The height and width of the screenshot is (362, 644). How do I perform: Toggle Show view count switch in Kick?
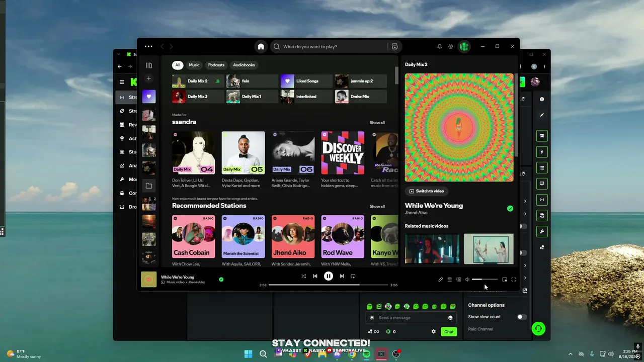point(522,317)
